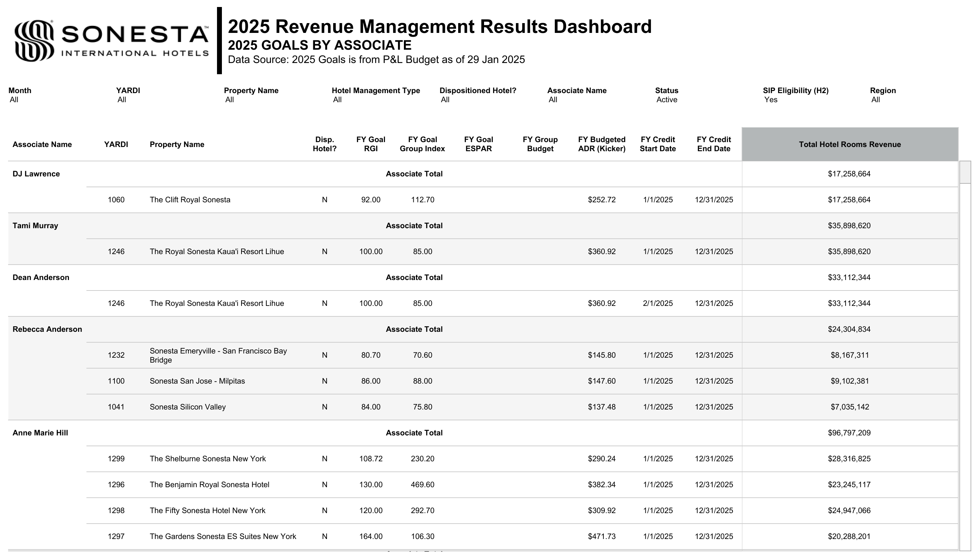
Task: Click DJ Lawrence Associate Total label
Action: pyautogui.click(x=414, y=174)
